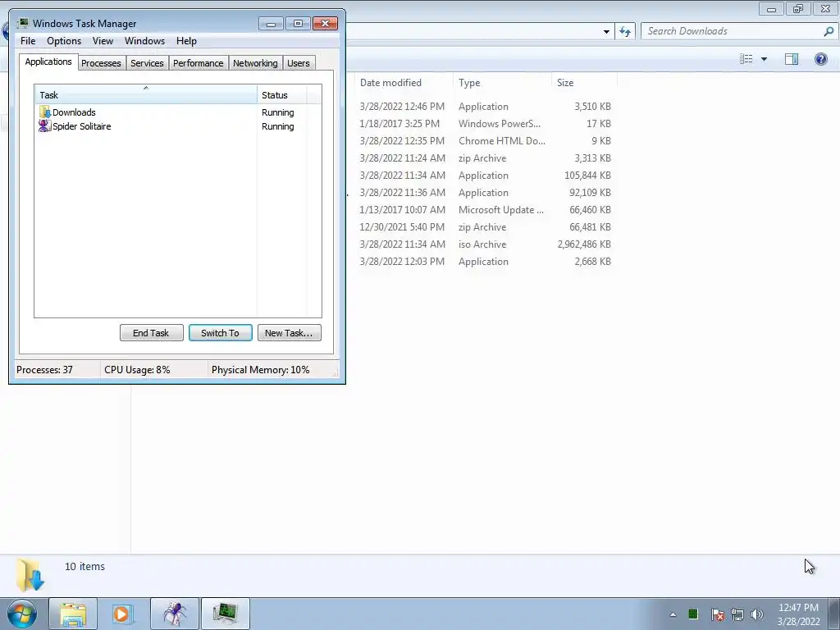This screenshot has width=840, height=630.
Task: Click the search magnifier icon in Explorer
Action: 829,32
